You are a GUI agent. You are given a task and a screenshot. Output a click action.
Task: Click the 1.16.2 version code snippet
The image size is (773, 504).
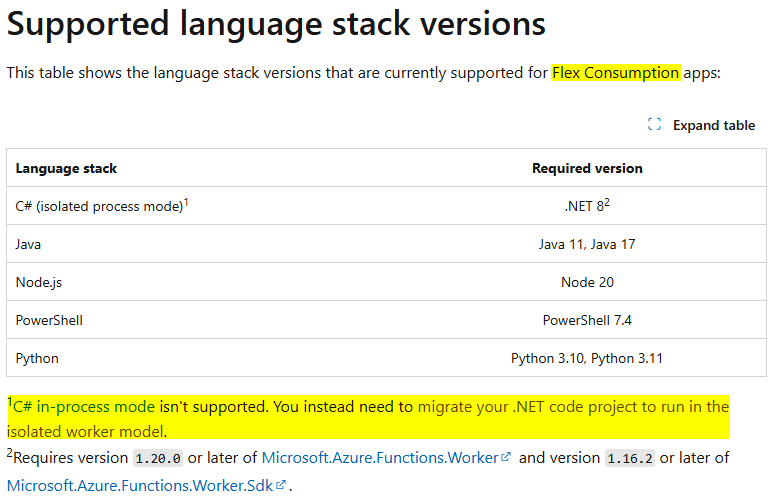[x=630, y=458]
